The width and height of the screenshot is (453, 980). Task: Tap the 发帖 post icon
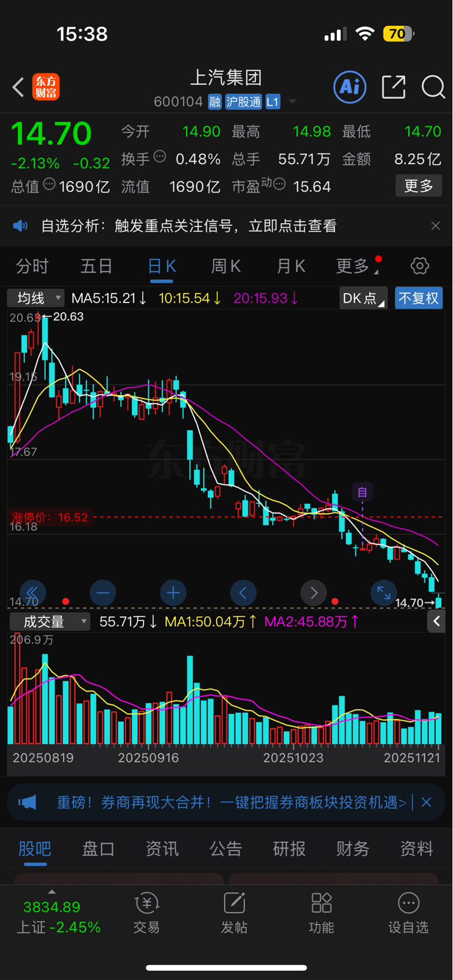pos(234,913)
